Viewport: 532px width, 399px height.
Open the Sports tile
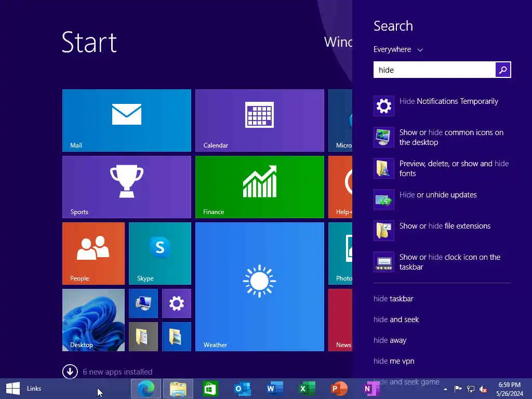pos(127,187)
